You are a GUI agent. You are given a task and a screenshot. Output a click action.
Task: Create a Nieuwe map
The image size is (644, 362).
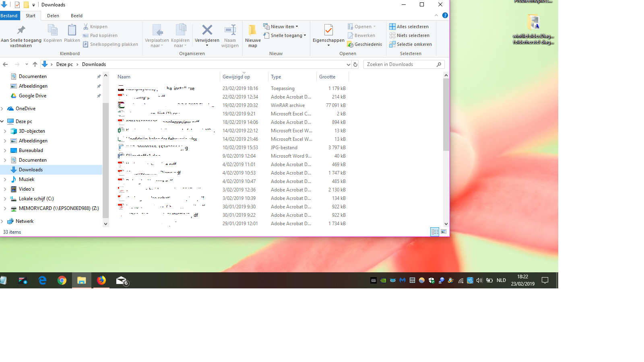pyautogui.click(x=253, y=36)
